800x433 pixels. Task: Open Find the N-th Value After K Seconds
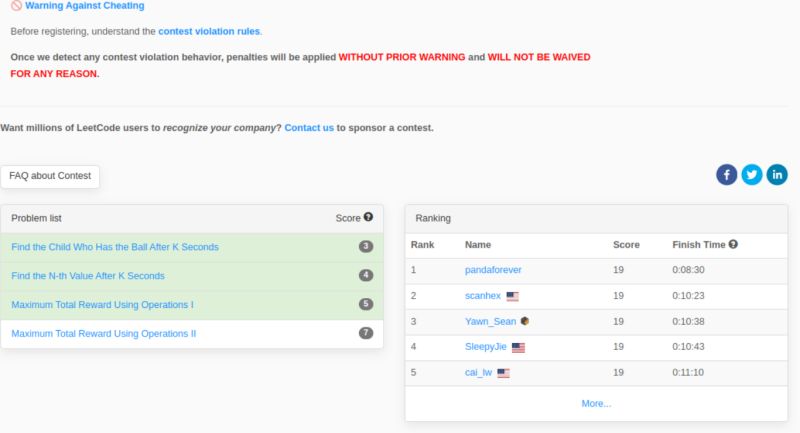[88, 276]
